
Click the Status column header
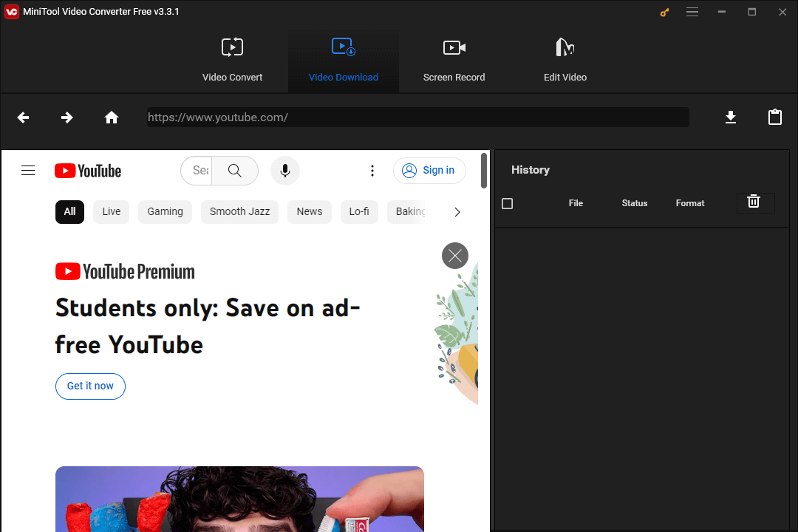635,203
